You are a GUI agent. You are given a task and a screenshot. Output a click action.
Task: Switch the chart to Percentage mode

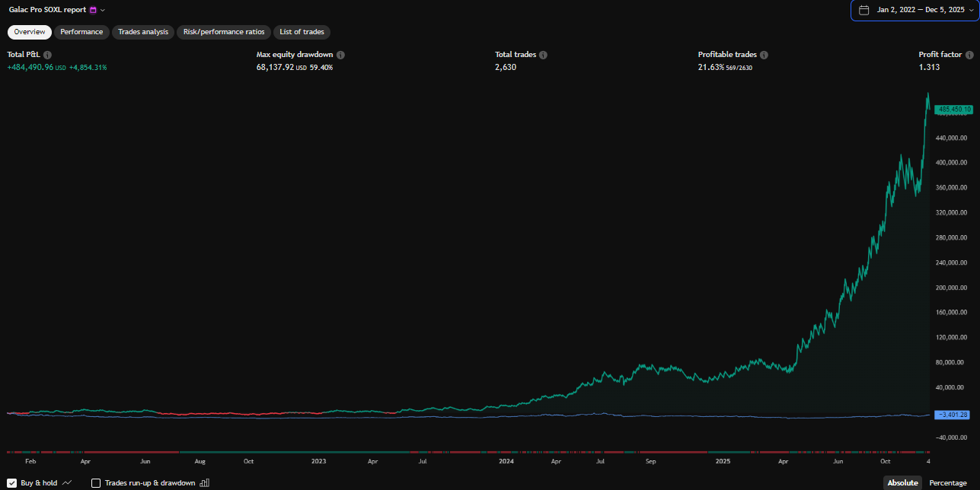(948, 483)
